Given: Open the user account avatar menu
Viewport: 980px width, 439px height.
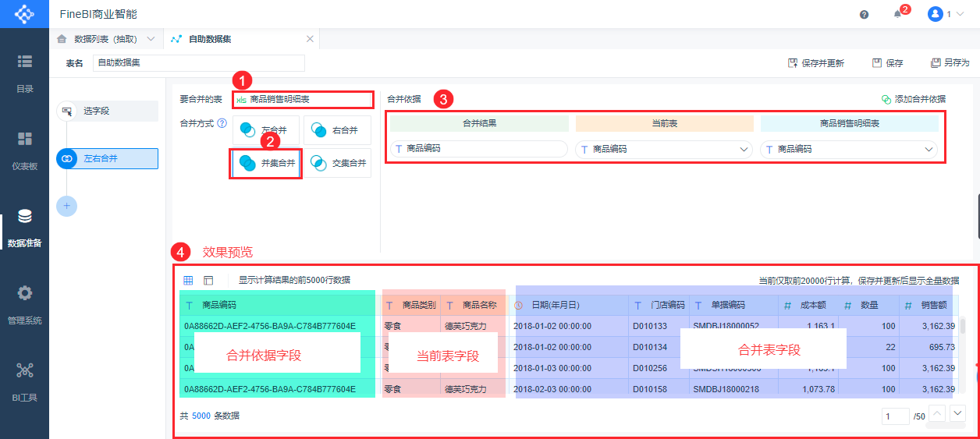Looking at the screenshot, I should coord(935,14).
